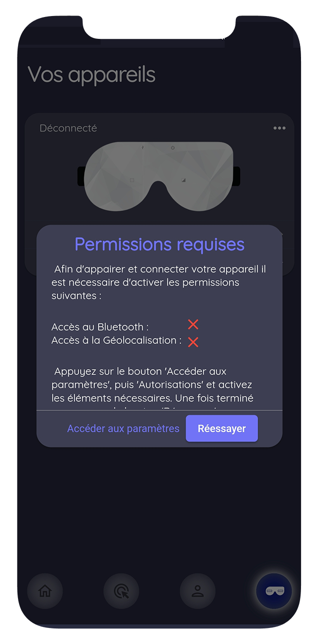This screenshot has width=319, height=644.
Task: Tap the Déconnecté status label
Action: [68, 128]
